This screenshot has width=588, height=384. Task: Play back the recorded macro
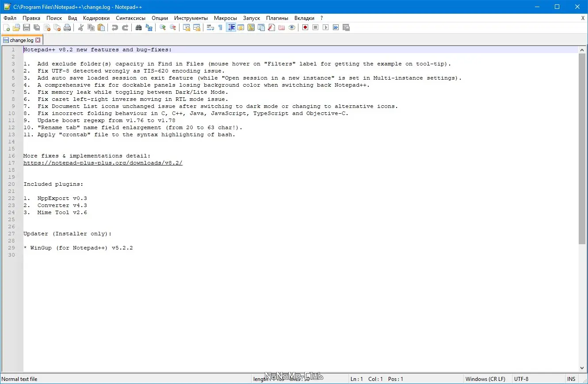pyautogui.click(x=326, y=27)
